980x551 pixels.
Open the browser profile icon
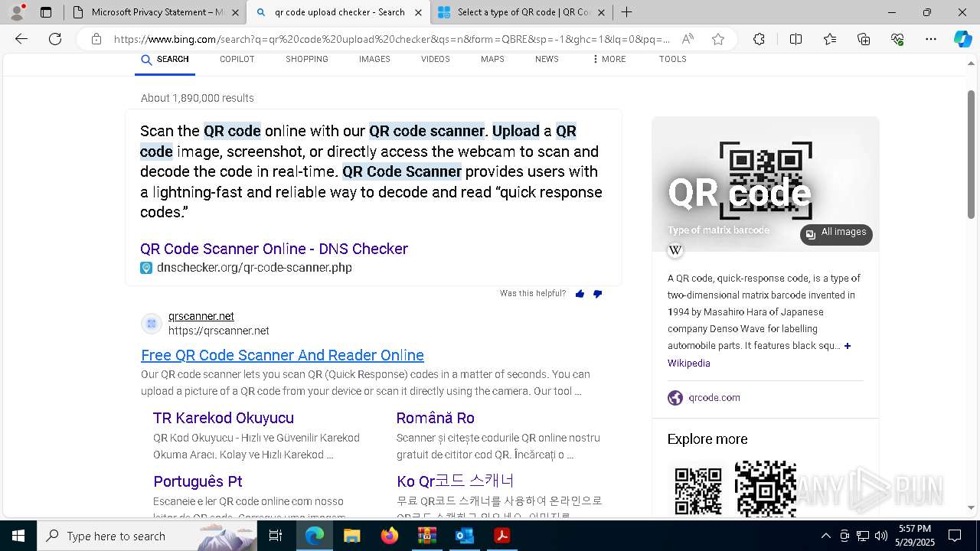(x=17, y=12)
